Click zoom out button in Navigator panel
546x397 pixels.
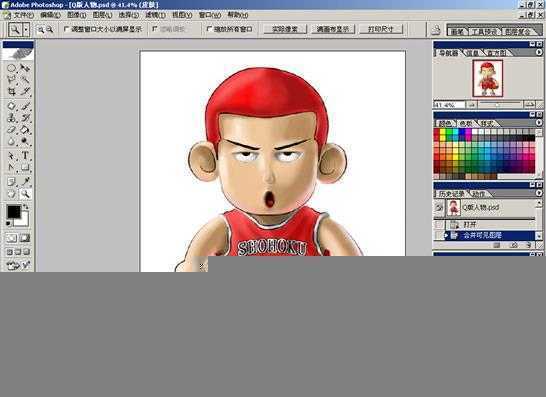click(472, 104)
